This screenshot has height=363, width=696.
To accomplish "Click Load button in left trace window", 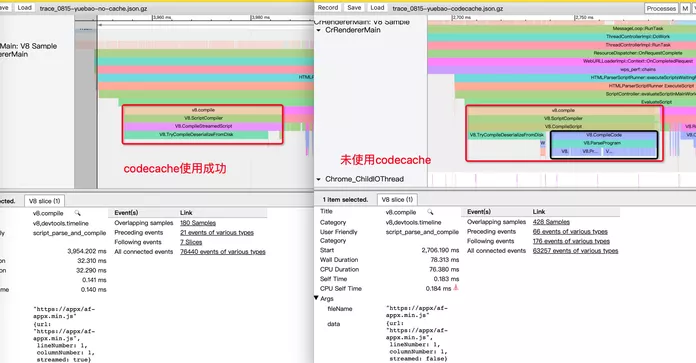I will click(24, 8).
